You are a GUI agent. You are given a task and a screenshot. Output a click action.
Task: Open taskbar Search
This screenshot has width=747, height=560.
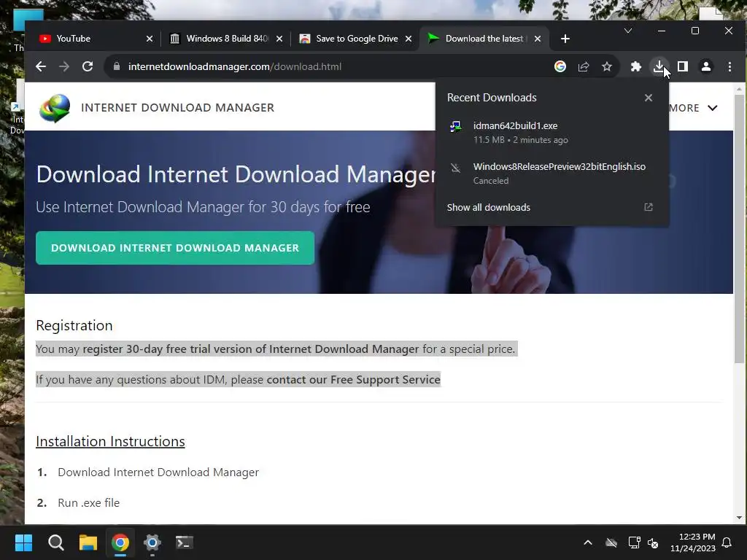[55, 542]
